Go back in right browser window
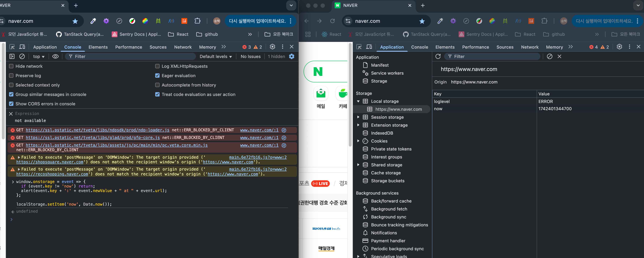The width and height of the screenshot is (644, 258). point(306,21)
